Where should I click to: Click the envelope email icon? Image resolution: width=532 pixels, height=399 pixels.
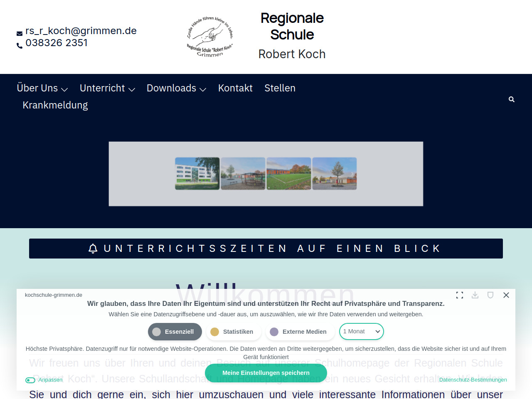pyautogui.click(x=20, y=33)
